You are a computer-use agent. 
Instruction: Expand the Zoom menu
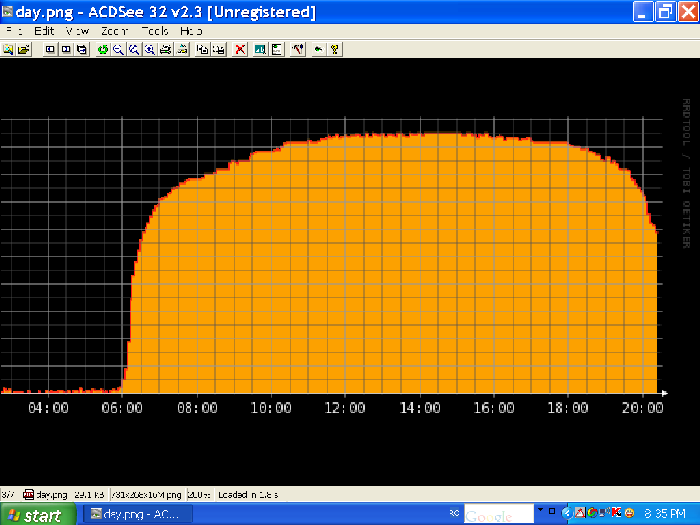click(113, 31)
